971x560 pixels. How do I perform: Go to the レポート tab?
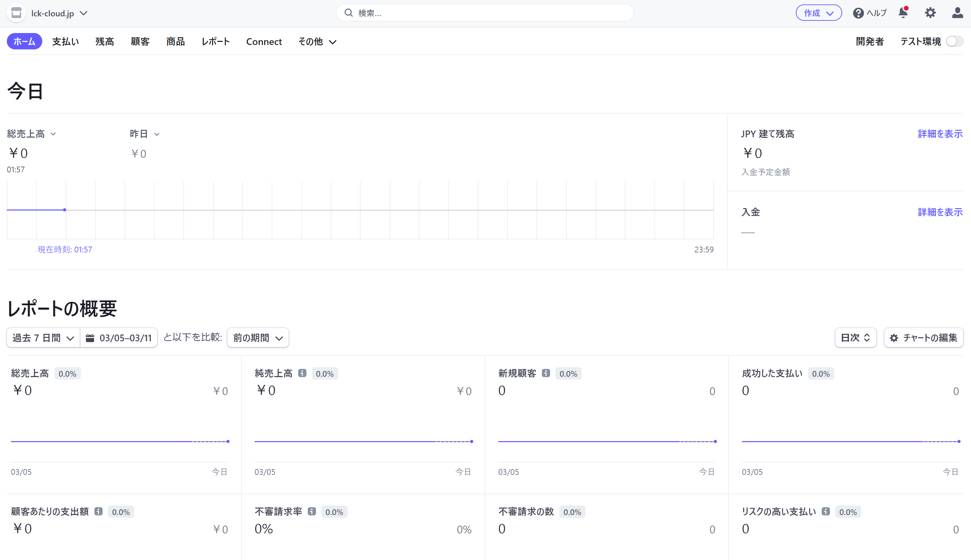(x=215, y=42)
